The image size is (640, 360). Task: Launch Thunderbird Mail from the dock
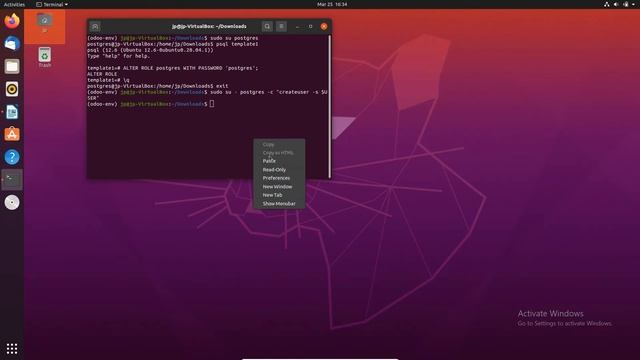[x=12, y=43]
